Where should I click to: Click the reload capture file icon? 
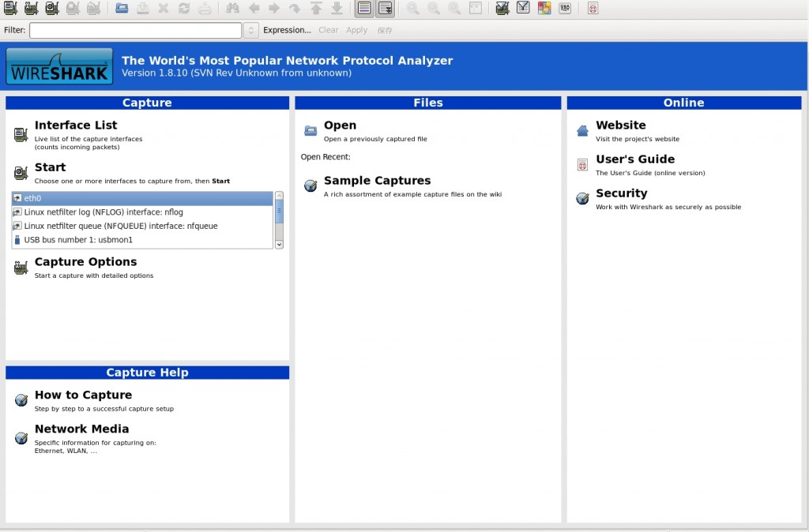pyautogui.click(x=183, y=8)
